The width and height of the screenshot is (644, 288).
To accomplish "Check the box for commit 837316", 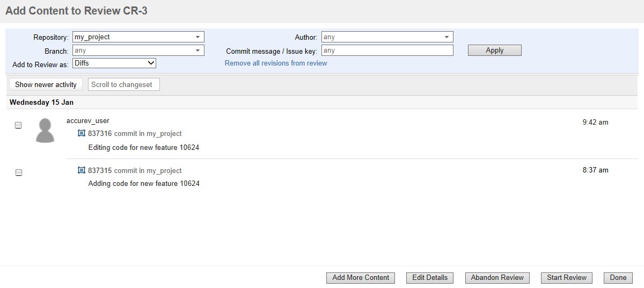I will pos(18,125).
